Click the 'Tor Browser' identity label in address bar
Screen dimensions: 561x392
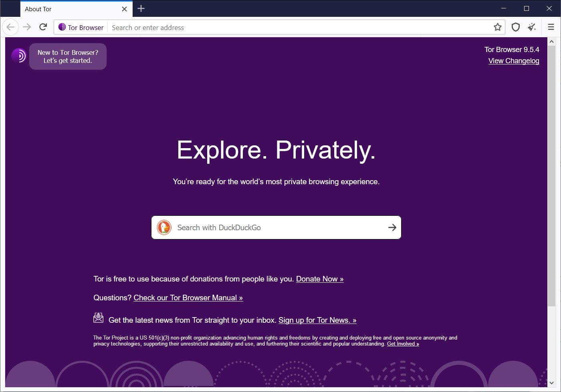click(86, 28)
